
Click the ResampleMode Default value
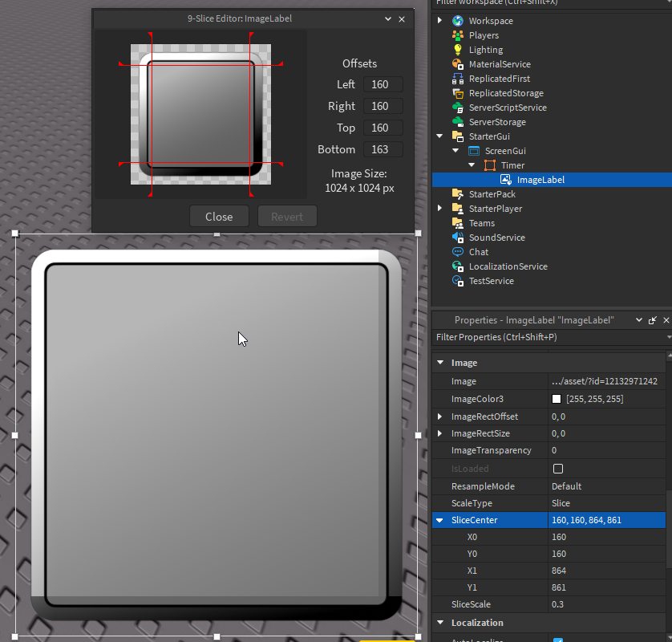[567, 486]
